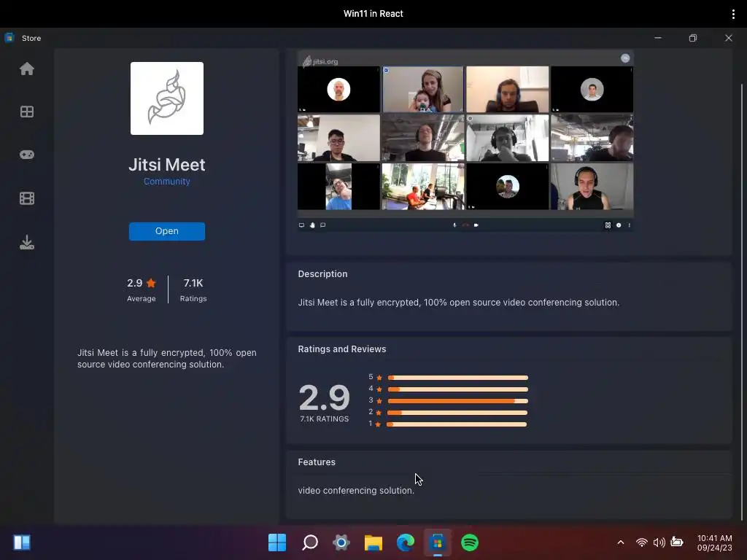Click the store page vertical scrollbar
747x560 pixels.
click(x=742, y=303)
